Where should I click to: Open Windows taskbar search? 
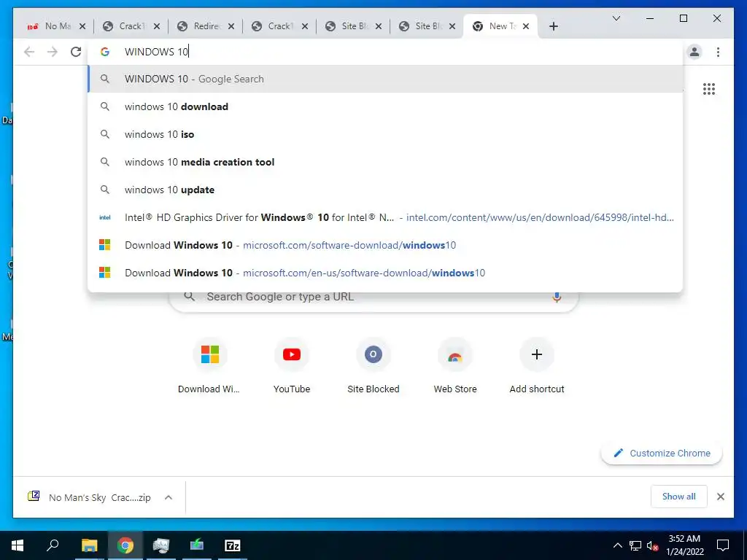(53, 545)
